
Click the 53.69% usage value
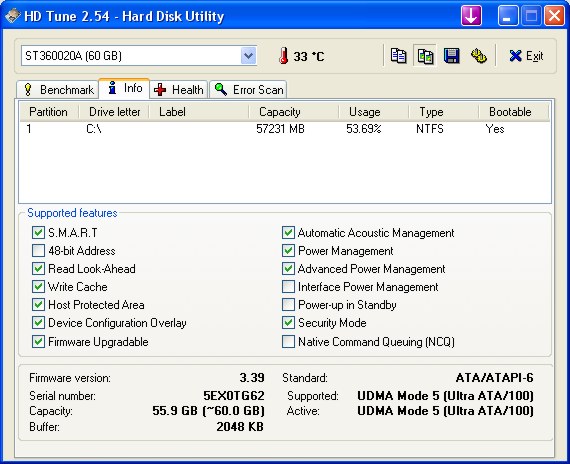[364, 129]
